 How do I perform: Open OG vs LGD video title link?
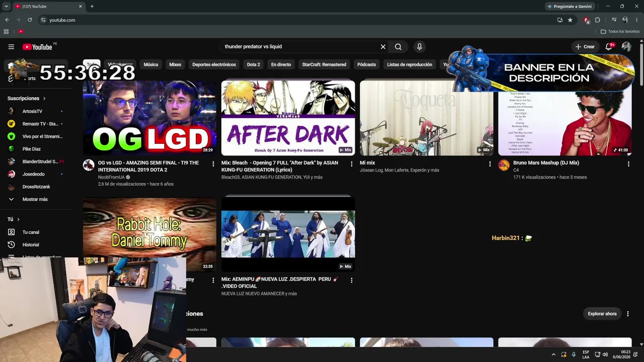(x=148, y=166)
